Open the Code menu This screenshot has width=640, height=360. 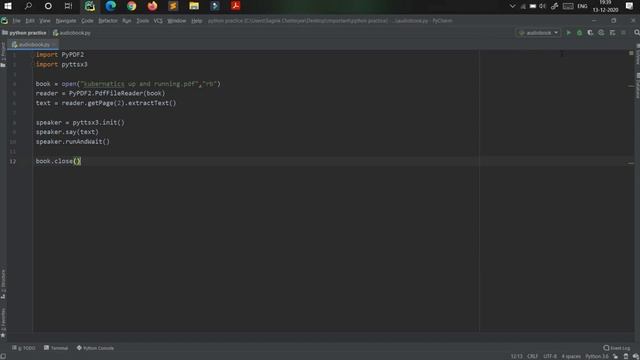pos(87,20)
